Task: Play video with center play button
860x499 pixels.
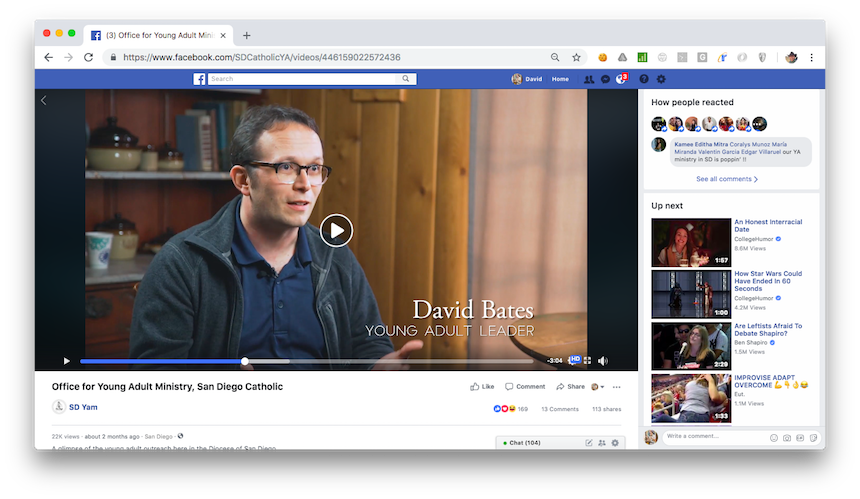Action: coord(336,230)
